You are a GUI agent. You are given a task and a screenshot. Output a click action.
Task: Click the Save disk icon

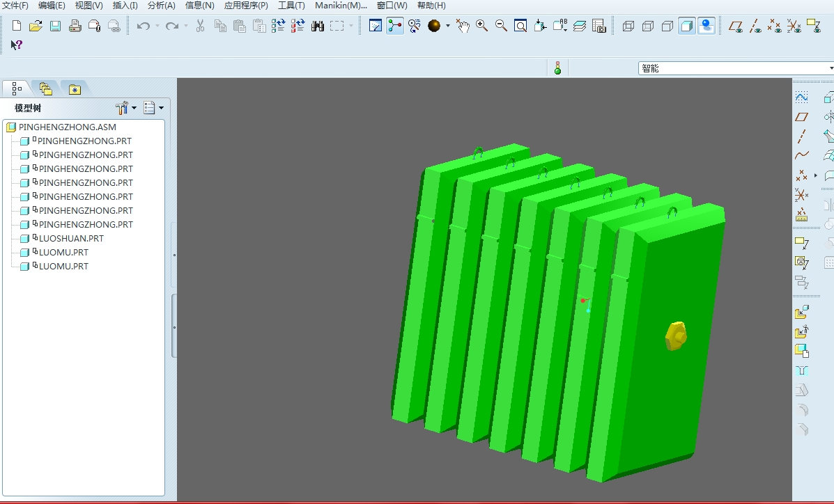coord(55,26)
